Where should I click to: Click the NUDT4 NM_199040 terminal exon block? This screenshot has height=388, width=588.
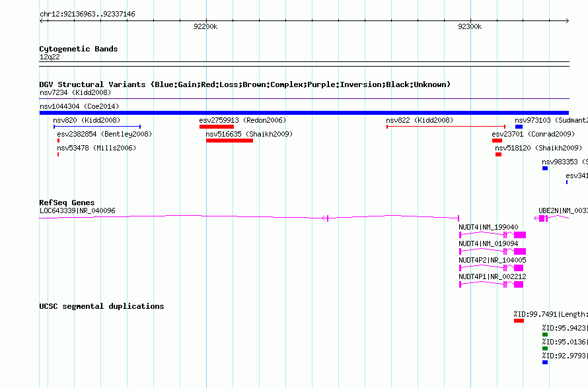coord(520,235)
